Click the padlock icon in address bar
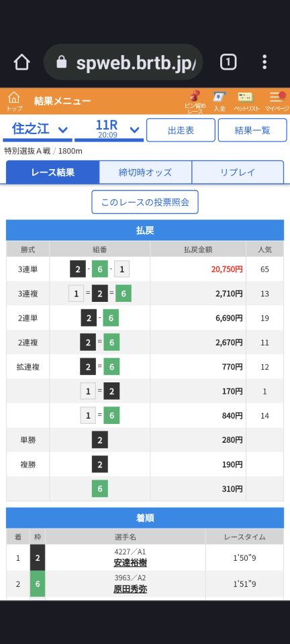Screen dimensions: 290x644 (x=61, y=62)
